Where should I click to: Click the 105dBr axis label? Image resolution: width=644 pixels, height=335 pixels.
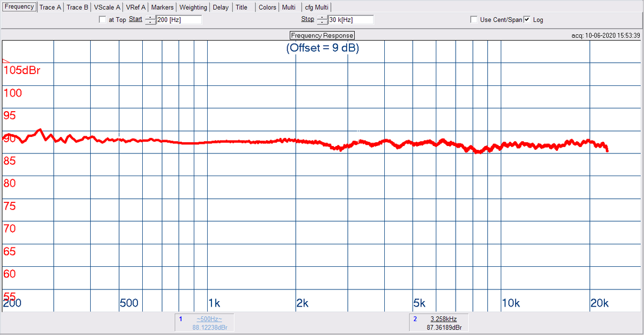[23, 70]
